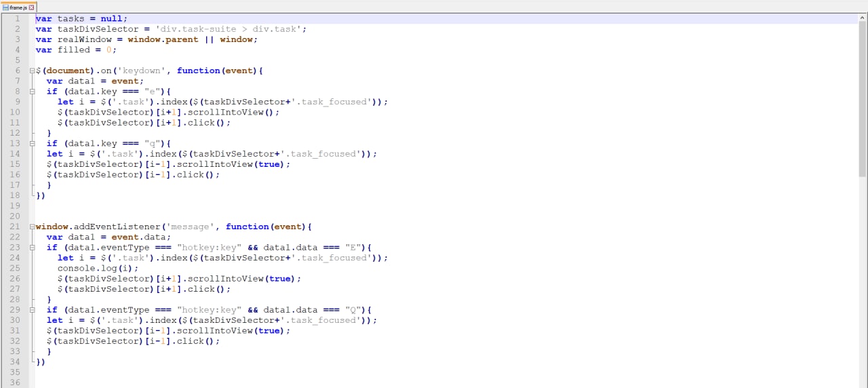Click the 'div.task-suite > div.task' string

(231, 29)
